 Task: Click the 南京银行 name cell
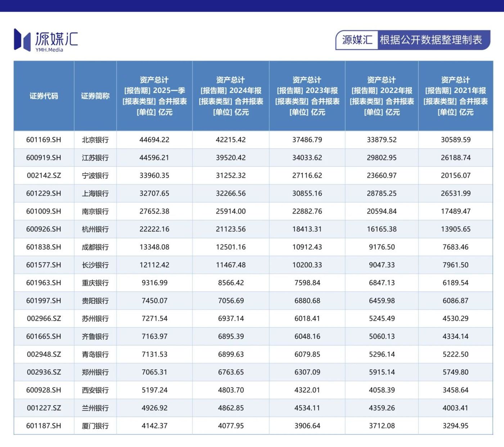click(95, 211)
